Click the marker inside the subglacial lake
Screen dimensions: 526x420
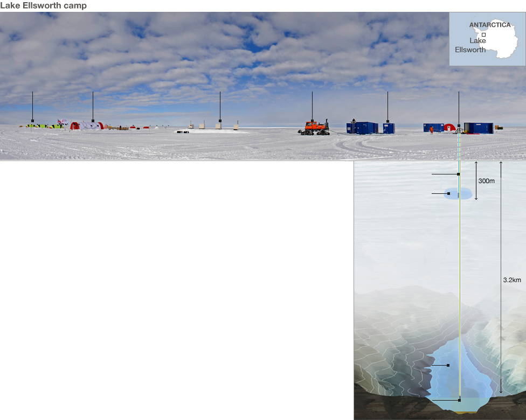pyautogui.click(x=448, y=366)
